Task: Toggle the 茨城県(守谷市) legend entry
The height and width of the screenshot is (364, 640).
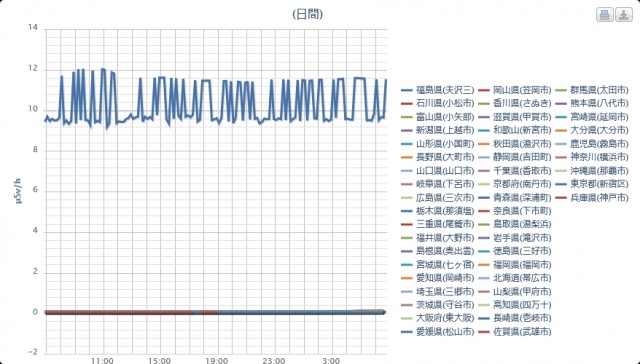Action: (x=438, y=305)
